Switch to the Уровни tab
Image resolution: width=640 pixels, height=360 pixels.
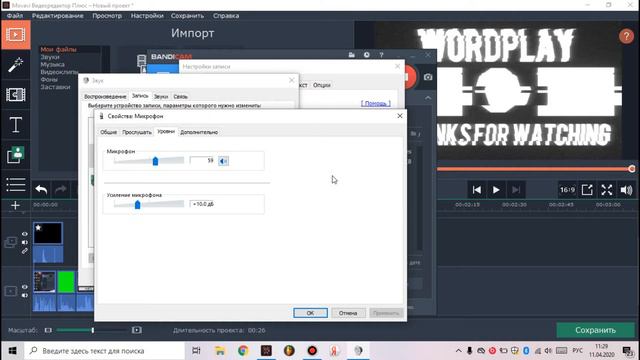pos(166,131)
